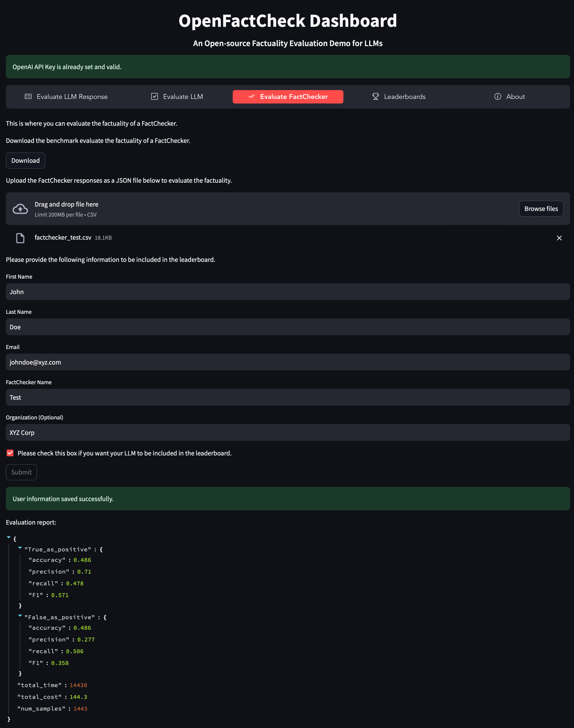574x728 pixels.
Task: Click the cloud upload icon
Action: tap(20, 209)
